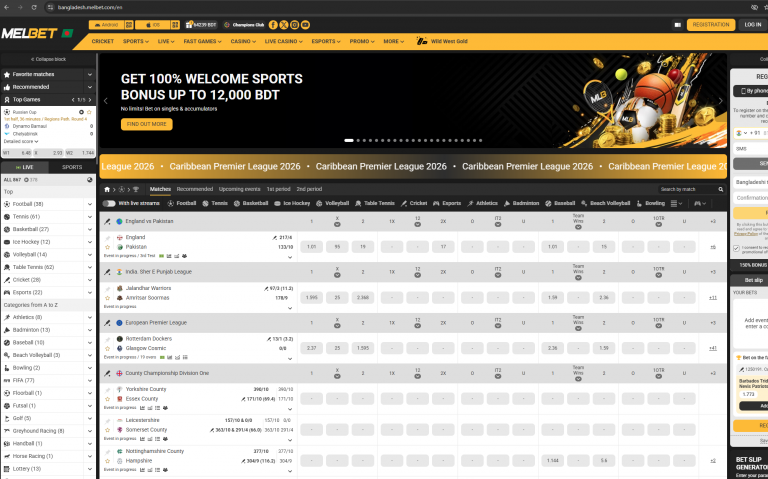Screen dimensions: 768x479
Task: Filter matches by Baseball
Action: tap(560, 203)
